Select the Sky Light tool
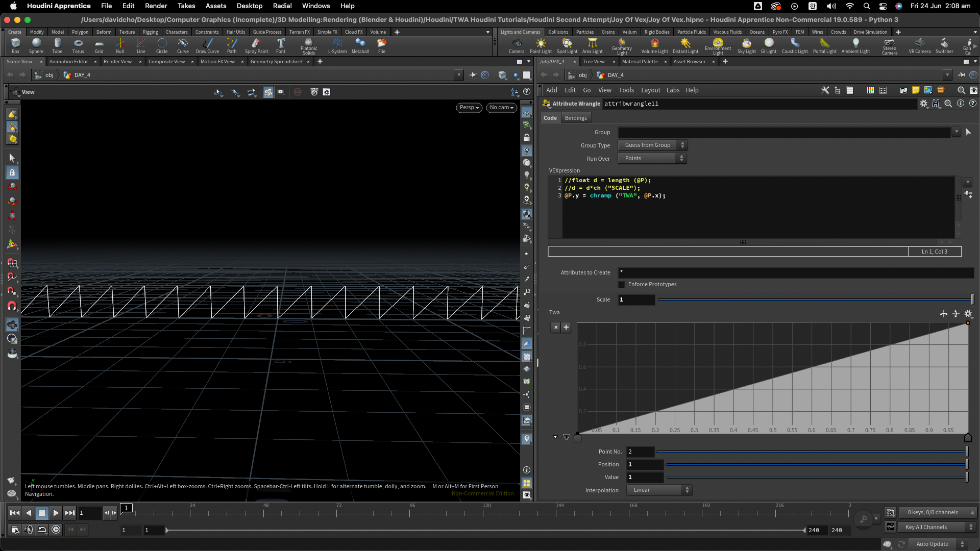The height and width of the screenshot is (551, 980). coord(746,45)
